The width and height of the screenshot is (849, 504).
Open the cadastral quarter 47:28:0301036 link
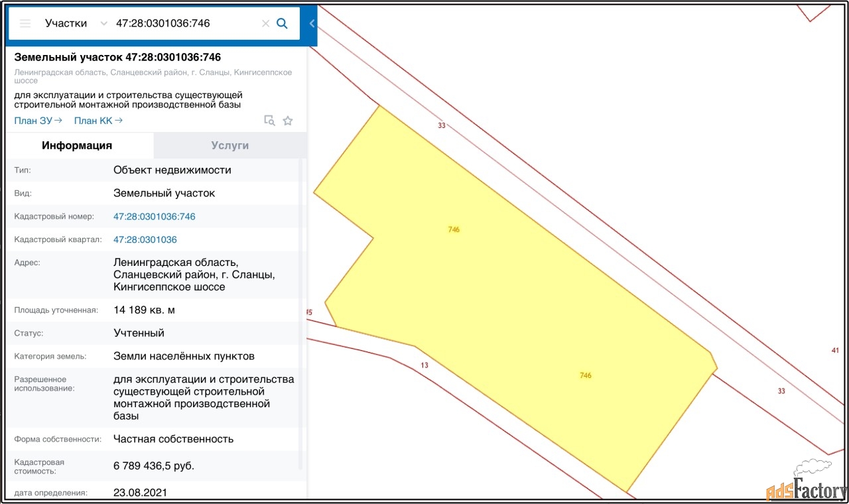145,239
